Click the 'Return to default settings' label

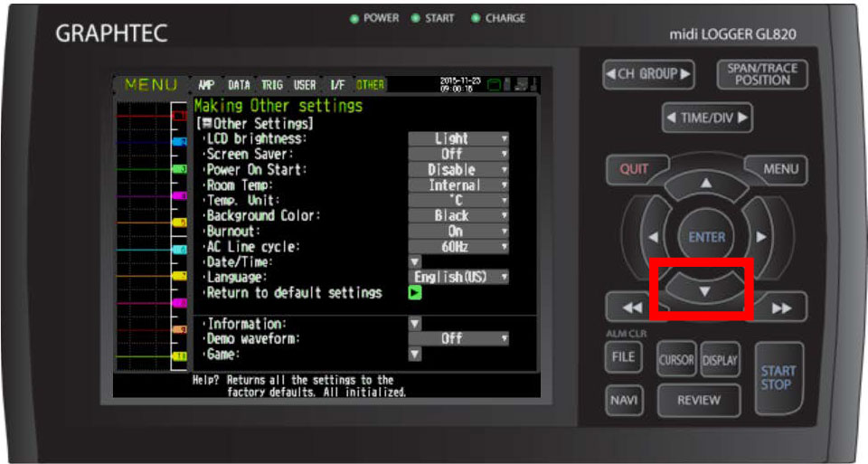coord(294,292)
